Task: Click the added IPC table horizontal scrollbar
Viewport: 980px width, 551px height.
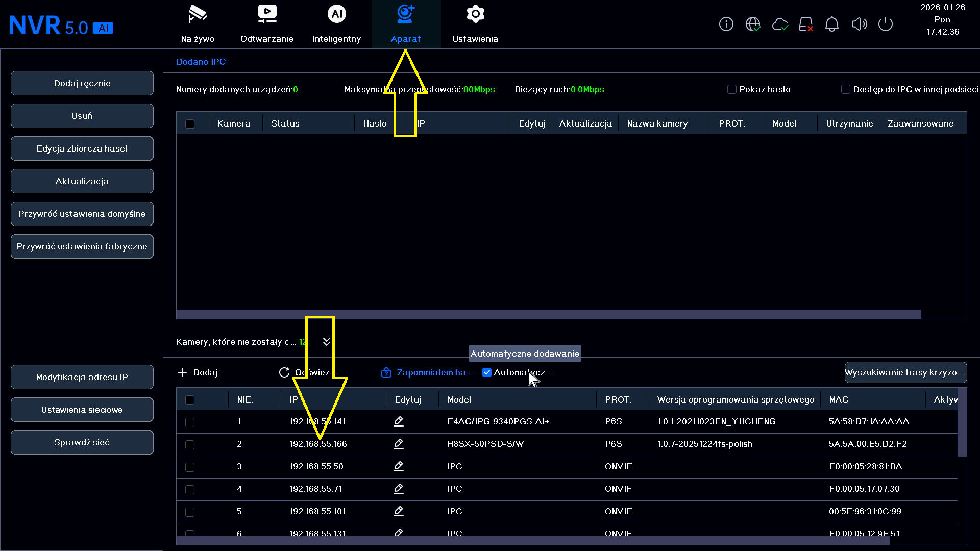Action: pos(549,314)
